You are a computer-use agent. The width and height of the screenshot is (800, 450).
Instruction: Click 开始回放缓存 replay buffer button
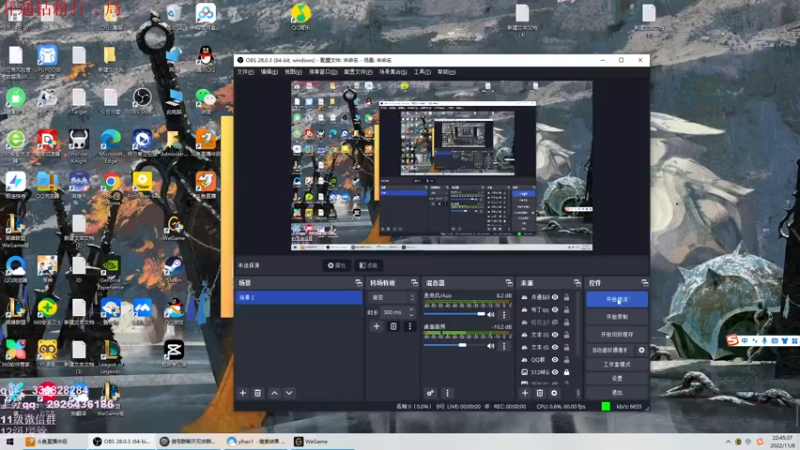point(617,334)
